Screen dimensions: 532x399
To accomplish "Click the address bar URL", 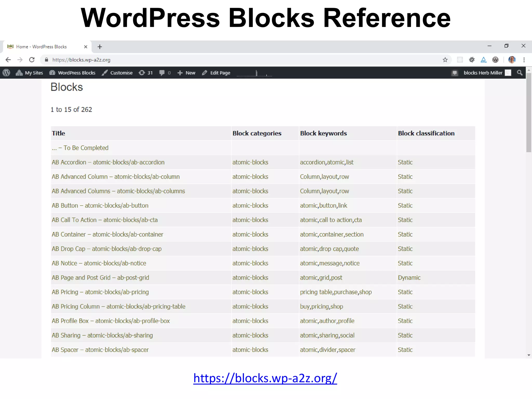I will point(81,60).
